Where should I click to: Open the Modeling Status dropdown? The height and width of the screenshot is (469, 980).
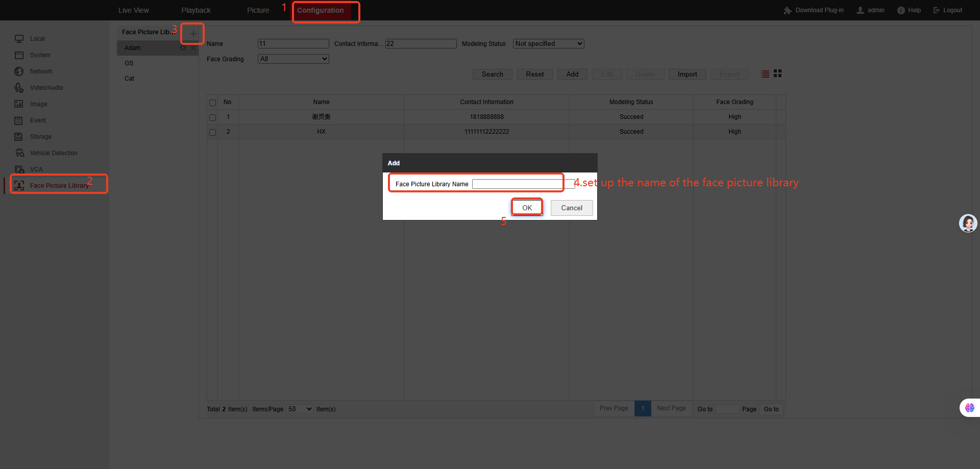pyautogui.click(x=548, y=44)
